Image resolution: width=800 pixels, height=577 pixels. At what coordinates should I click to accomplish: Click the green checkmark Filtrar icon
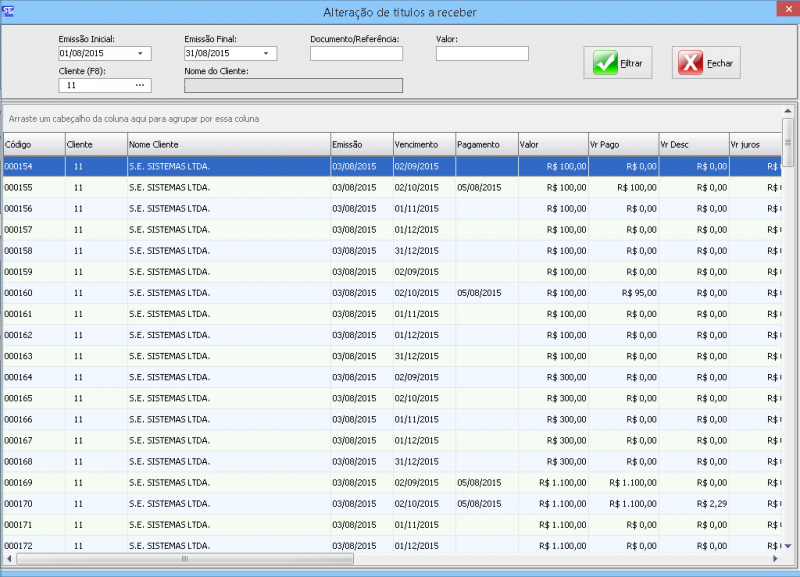tap(605, 63)
